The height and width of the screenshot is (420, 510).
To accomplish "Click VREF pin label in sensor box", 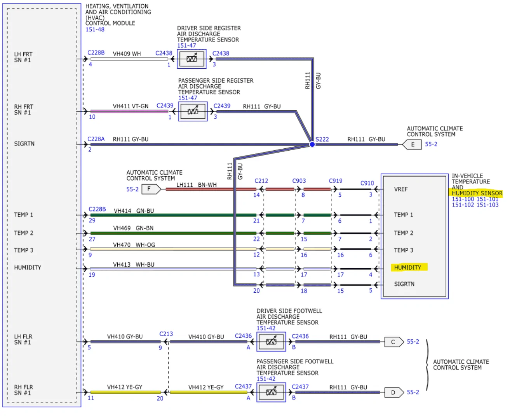I will (401, 189).
